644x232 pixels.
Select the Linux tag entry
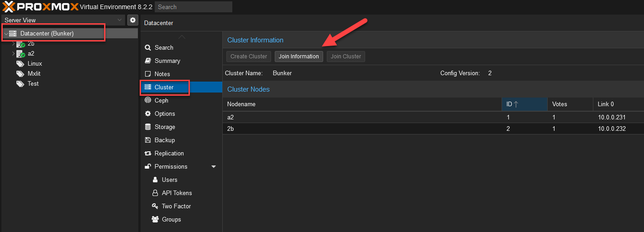[x=35, y=63]
